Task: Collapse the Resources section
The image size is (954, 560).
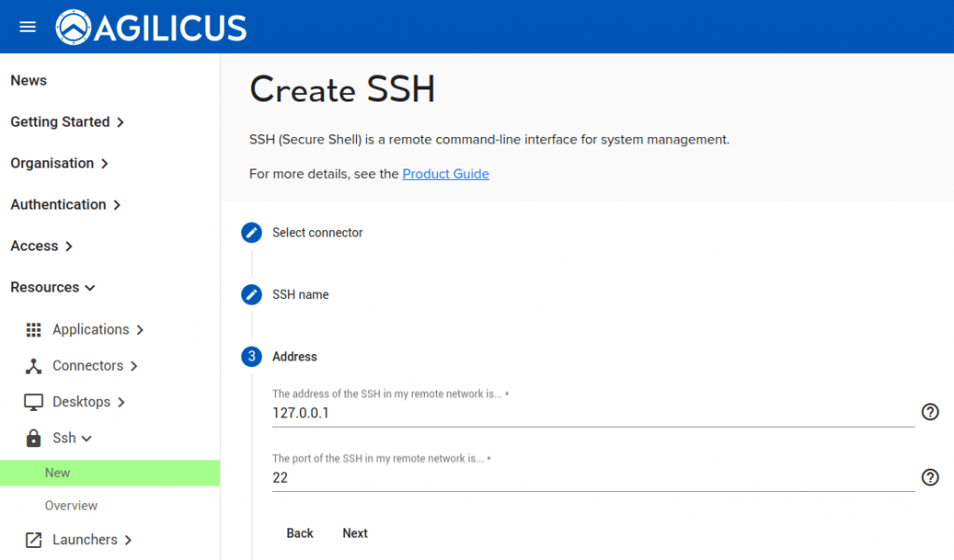Action: 53,288
